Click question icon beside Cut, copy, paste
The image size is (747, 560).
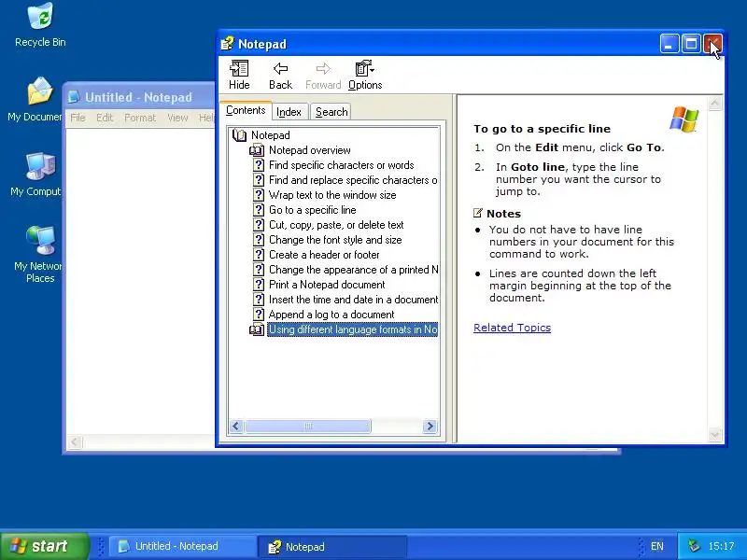tap(259, 225)
